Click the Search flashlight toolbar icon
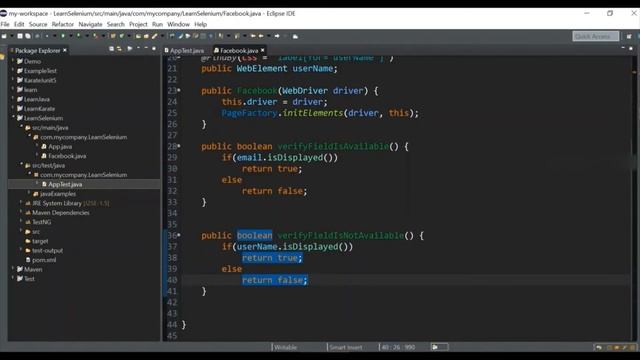 tap(155, 36)
